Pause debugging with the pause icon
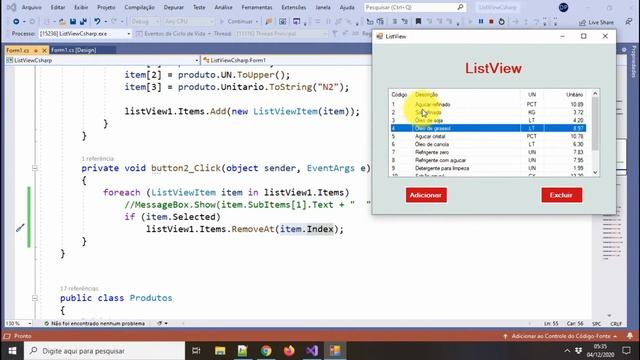Screen dimensions: 640x360 click(481, 21)
